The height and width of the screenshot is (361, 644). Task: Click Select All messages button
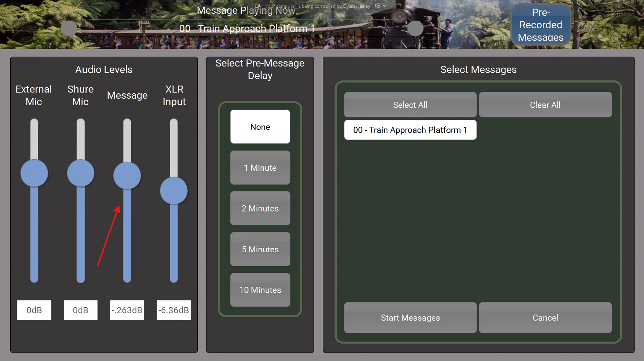tap(410, 105)
